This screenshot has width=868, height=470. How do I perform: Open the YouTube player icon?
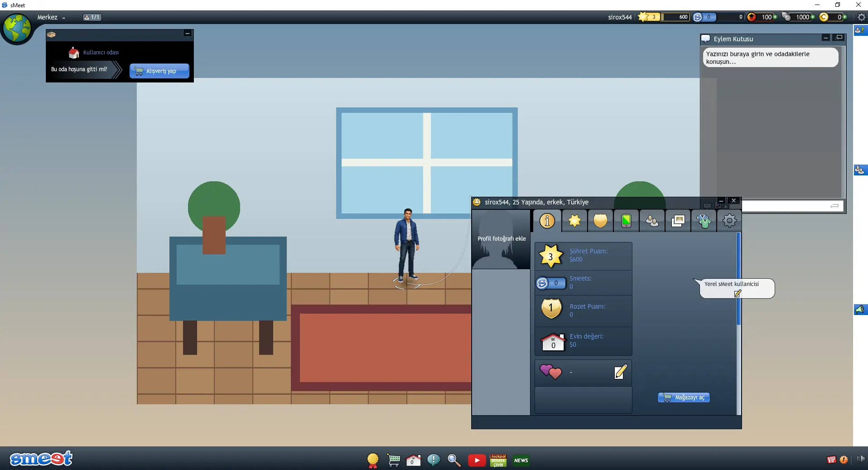tap(477, 460)
